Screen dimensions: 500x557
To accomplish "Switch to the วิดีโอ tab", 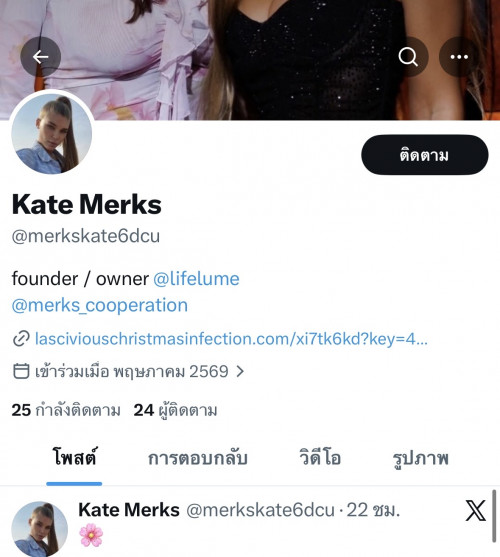I will click(320, 457).
